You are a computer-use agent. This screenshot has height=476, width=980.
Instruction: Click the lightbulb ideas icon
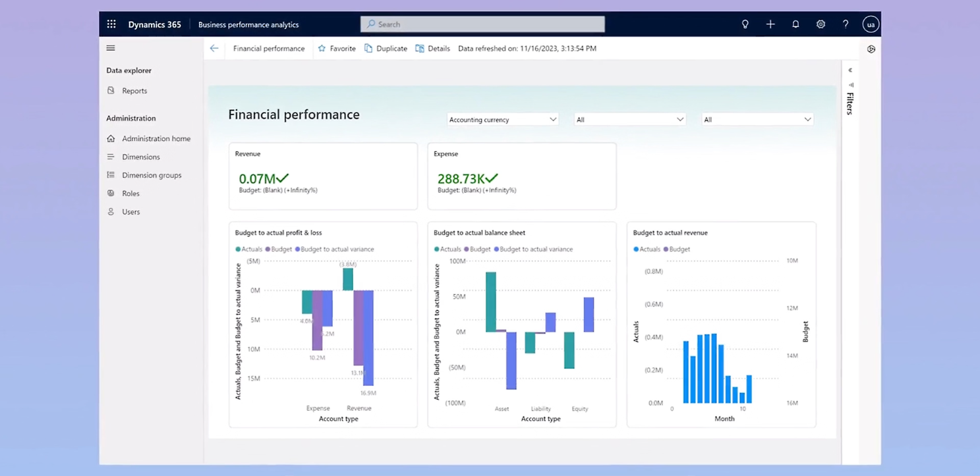click(x=745, y=24)
